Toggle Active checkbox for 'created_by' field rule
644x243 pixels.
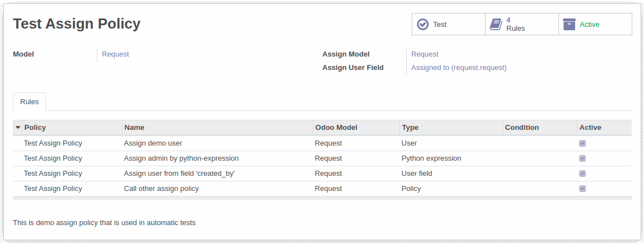click(x=582, y=174)
